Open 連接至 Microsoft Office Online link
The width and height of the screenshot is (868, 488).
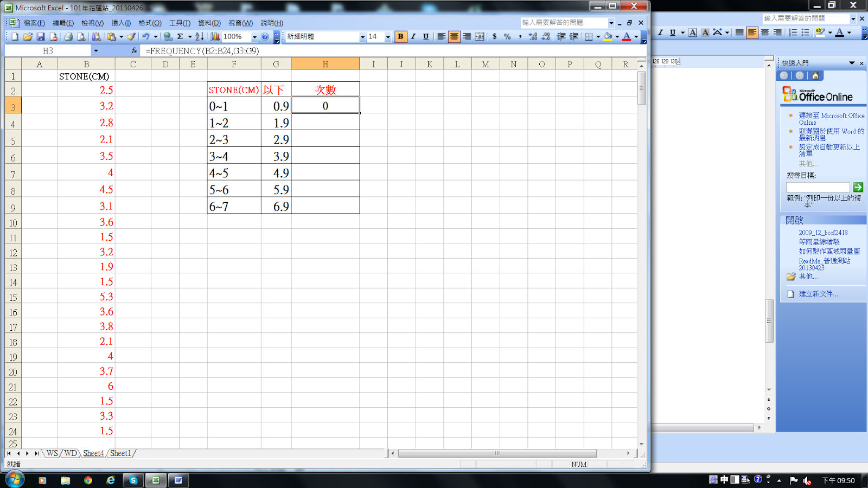pyautogui.click(x=831, y=119)
